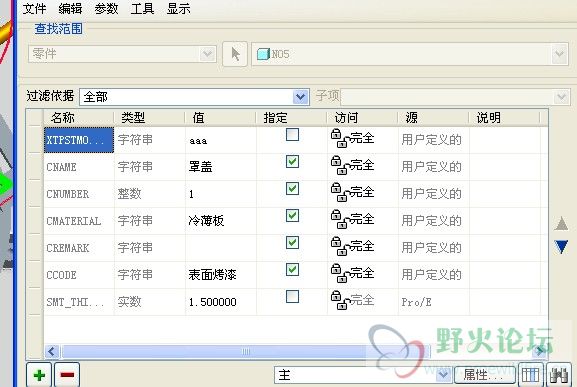Click lock access icon in SMT_THI row
Image resolution: width=577 pixels, height=387 pixels.
(339, 301)
